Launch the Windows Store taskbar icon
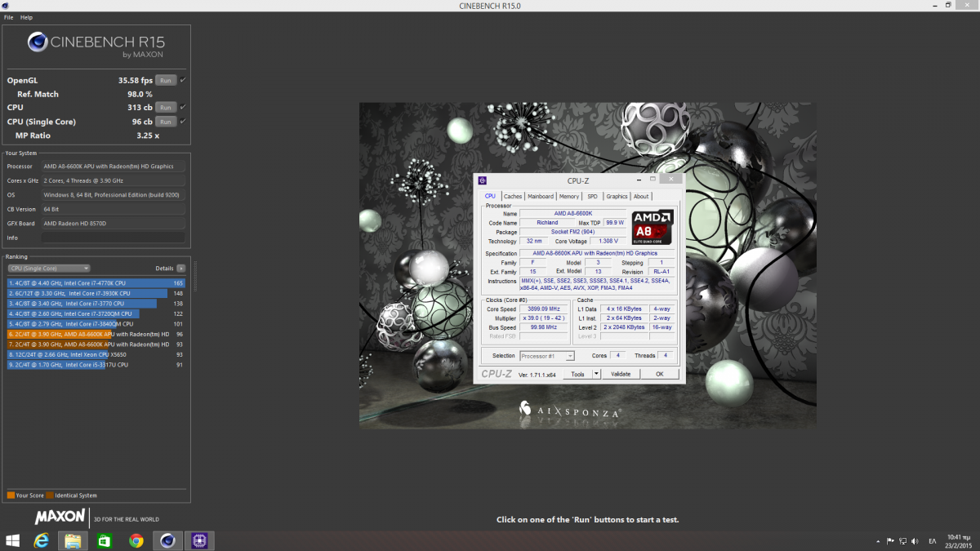This screenshot has width=980, height=551. 105,540
